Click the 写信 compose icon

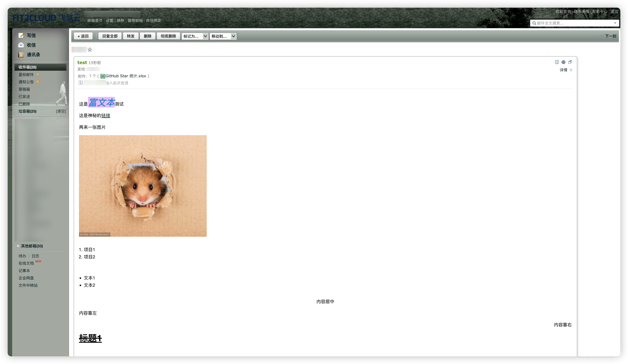[x=21, y=35]
